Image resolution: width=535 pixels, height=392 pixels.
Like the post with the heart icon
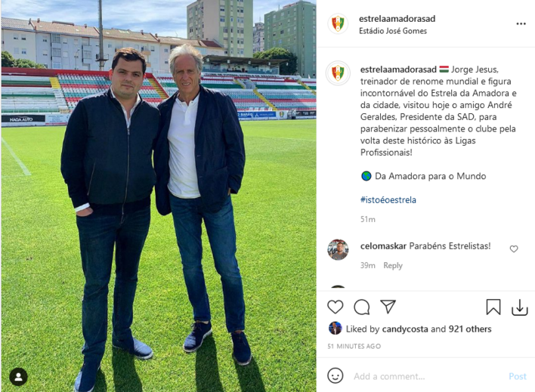click(335, 307)
